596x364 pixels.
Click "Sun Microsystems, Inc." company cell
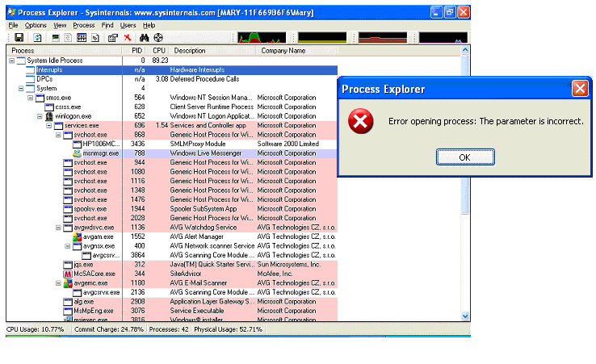coord(289,265)
